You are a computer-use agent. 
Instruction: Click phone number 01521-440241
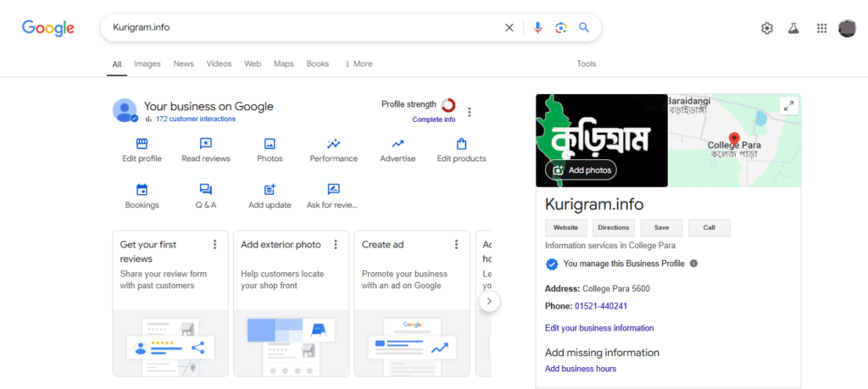pos(601,306)
